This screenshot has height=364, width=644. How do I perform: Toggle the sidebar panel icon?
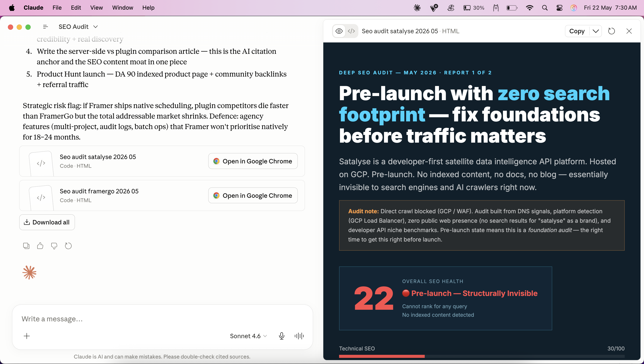pyautogui.click(x=45, y=27)
